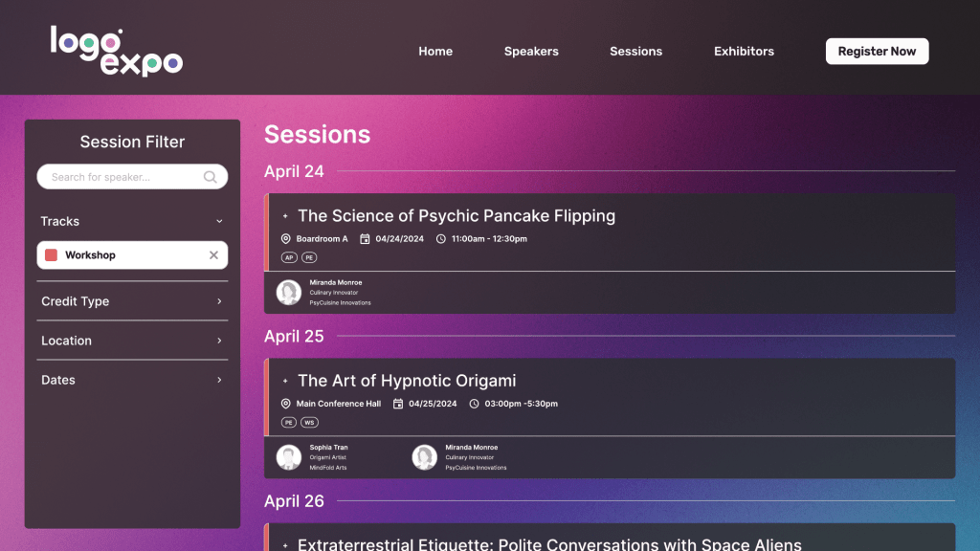
Task: Expand the Dates filter
Action: (x=219, y=380)
